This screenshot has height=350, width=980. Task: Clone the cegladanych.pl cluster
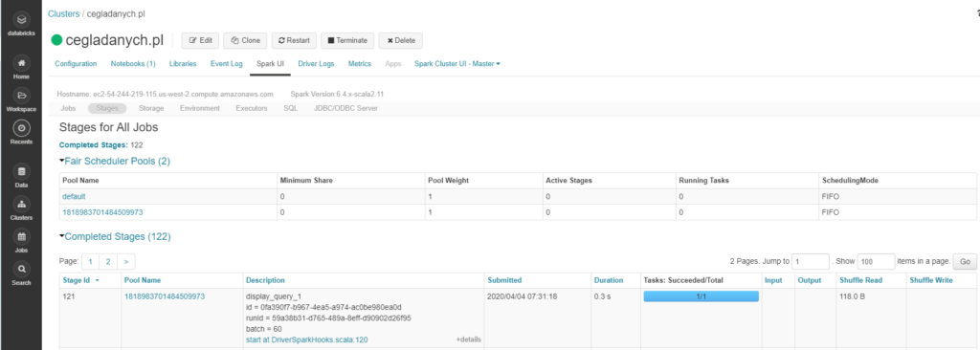pos(245,40)
